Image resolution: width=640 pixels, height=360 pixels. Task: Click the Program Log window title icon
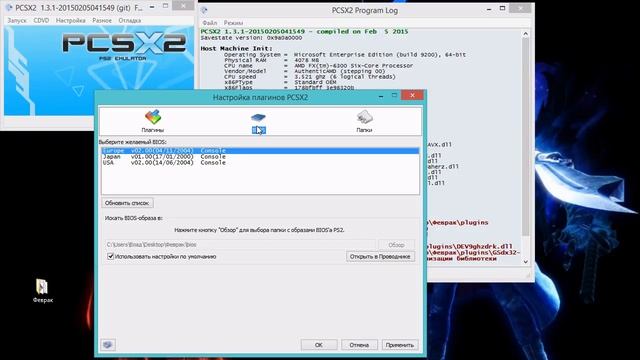tap(204, 10)
